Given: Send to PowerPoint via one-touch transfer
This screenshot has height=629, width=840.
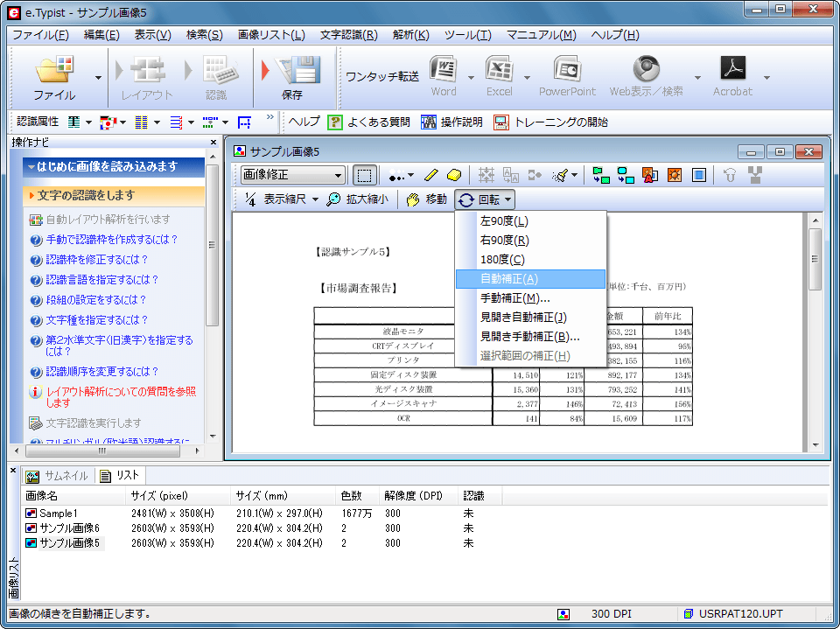Looking at the screenshot, I should click(x=567, y=68).
